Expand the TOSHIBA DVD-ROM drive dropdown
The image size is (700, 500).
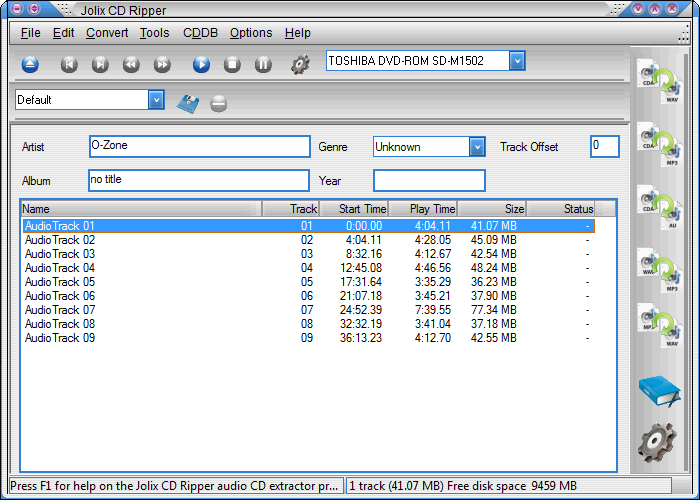[x=517, y=61]
